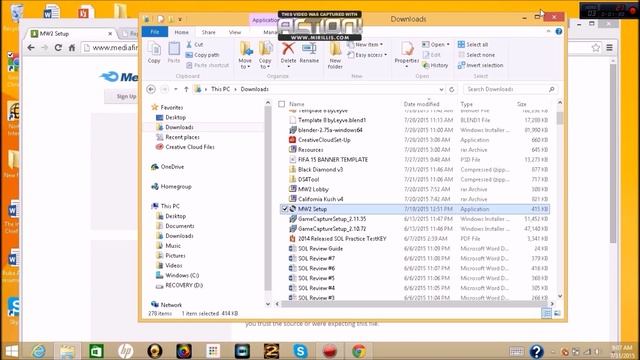
Task: Switch to large icons view button
Action: pos(557,313)
